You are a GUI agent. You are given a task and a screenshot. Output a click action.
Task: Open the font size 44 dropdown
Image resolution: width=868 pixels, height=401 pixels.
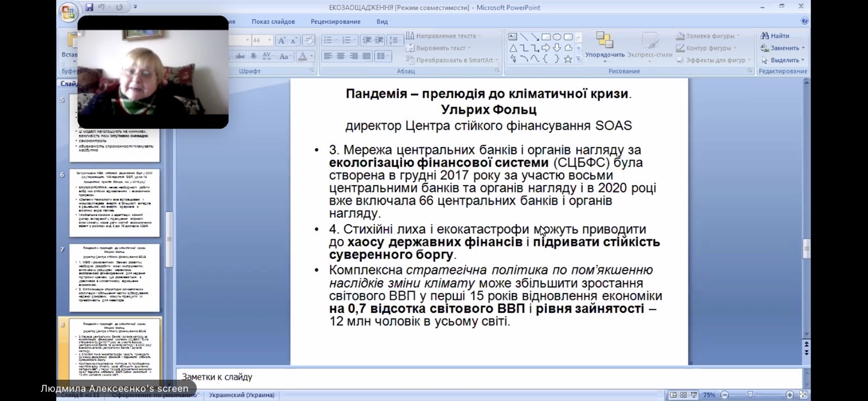(270, 40)
